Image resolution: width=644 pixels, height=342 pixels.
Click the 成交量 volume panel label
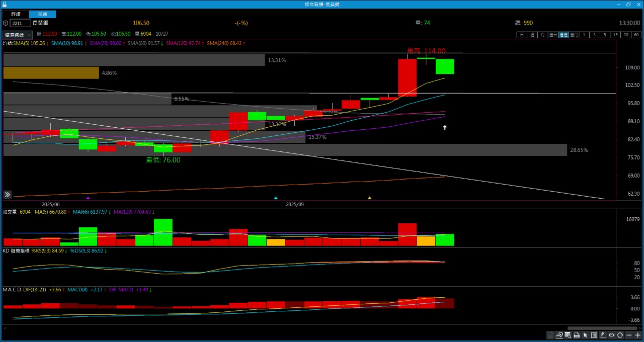click(x=10, y=212)
